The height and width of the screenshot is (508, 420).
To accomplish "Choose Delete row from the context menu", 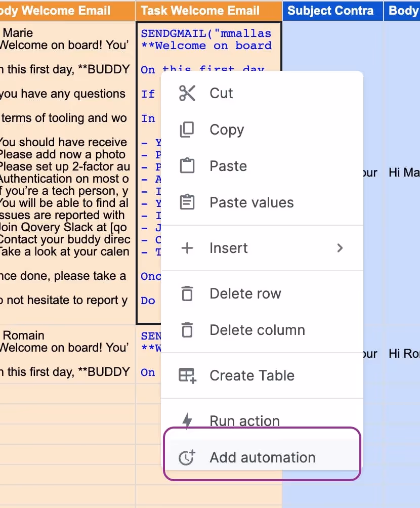I will pyautogui.click(x=245, y=293).
